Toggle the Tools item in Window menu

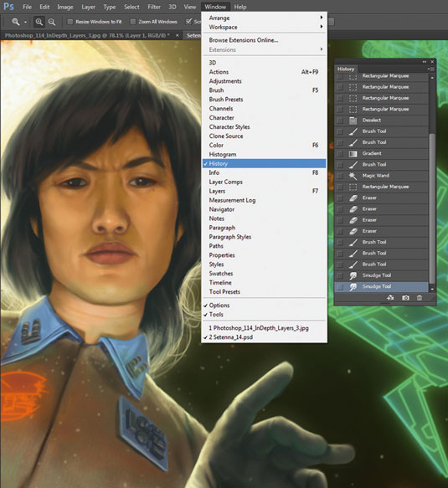(x=264, y=315)
